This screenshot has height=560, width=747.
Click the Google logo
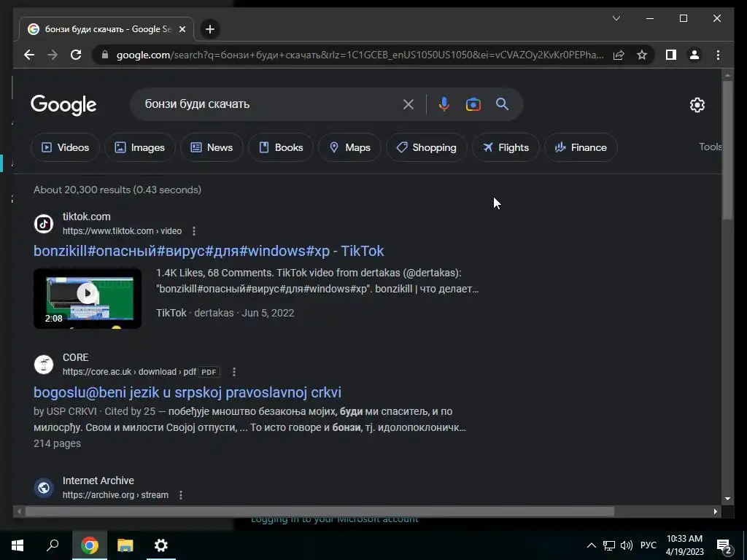tap(63, 105)
